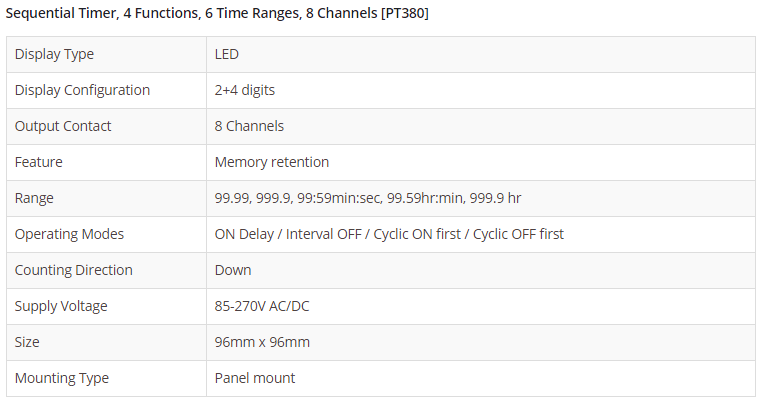Select the Down value cell
This screenshot has width=762, height=407.
pyautogui.click(x=233, y=270)
